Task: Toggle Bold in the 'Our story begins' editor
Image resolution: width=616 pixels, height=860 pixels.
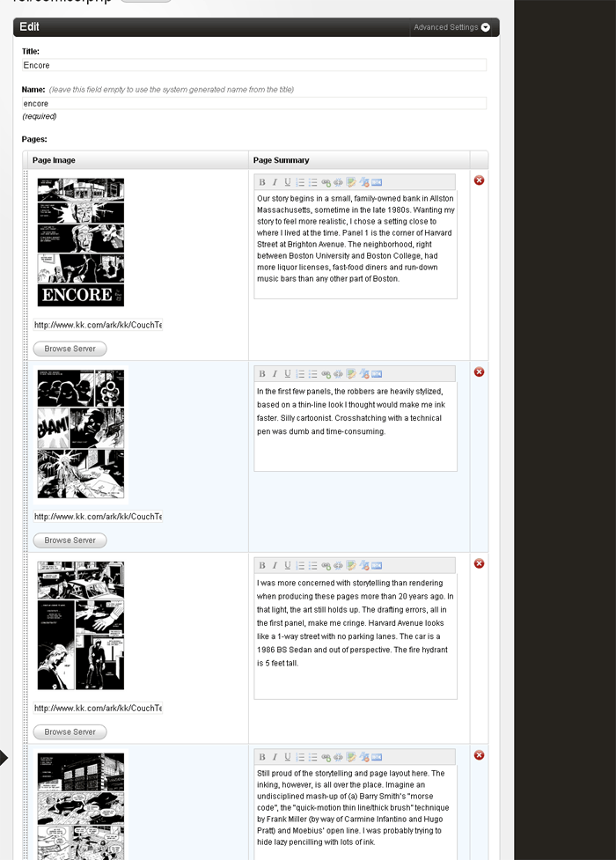Action: click(262, 182)
